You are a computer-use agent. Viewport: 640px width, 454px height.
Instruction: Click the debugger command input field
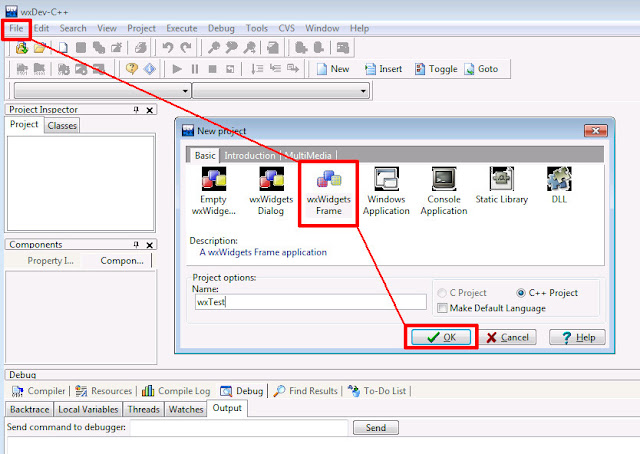click(x=239, y=427)
